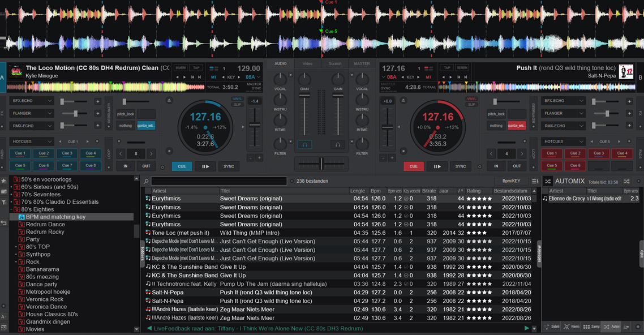Shuffle Automix list using the shuffle icon right of Totale tijd
The image size is (644, 335).
(x=626, y=181)
